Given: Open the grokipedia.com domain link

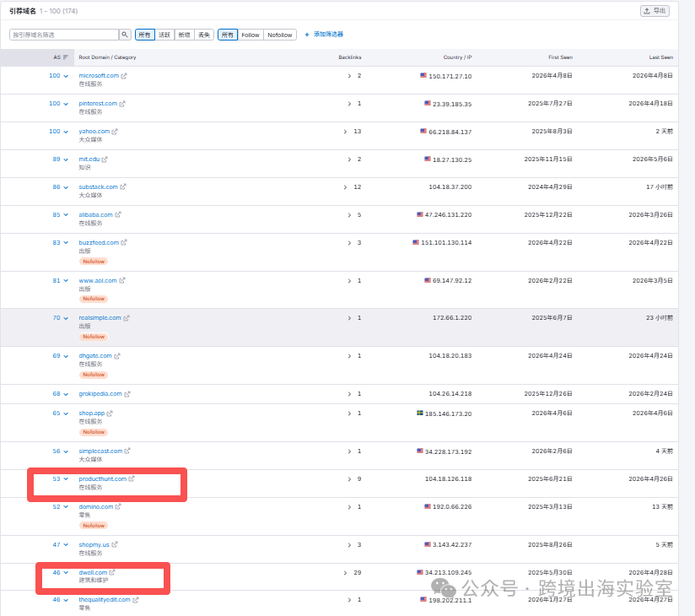Looking at the screenshot, I should click(x=100, y=394).
